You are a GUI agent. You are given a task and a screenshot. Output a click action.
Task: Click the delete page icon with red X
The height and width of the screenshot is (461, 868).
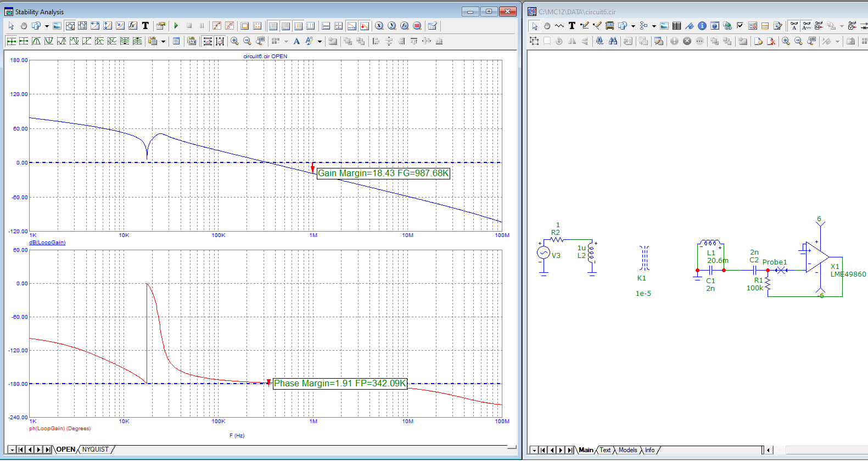[x=771, y=41]
